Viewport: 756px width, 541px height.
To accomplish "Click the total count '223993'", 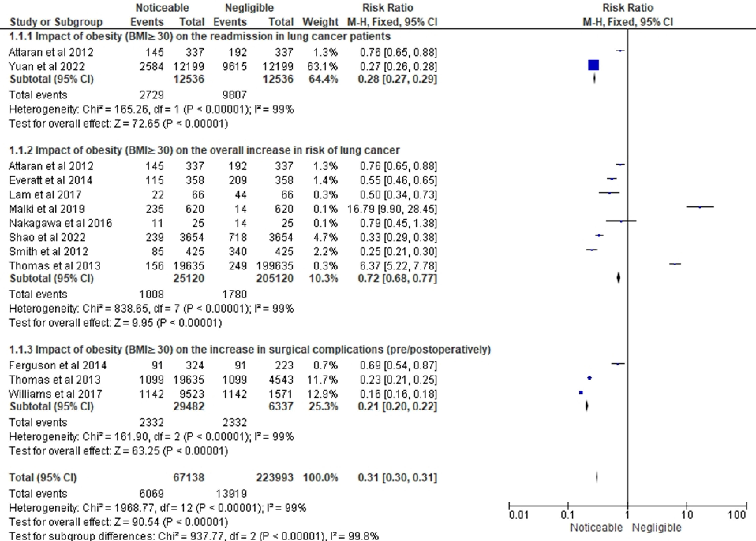I will [275, 478].
